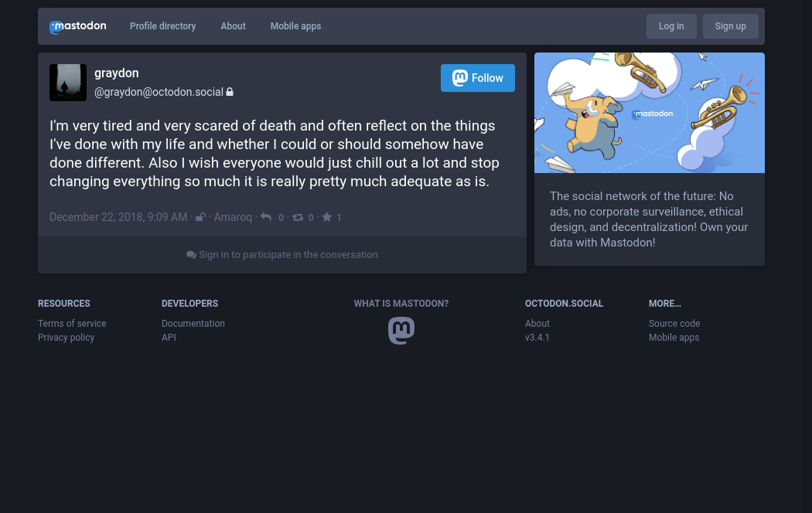Click the padlock icon next to username
The width and height of the screenshot is (812, 513).
coord(230,92)
